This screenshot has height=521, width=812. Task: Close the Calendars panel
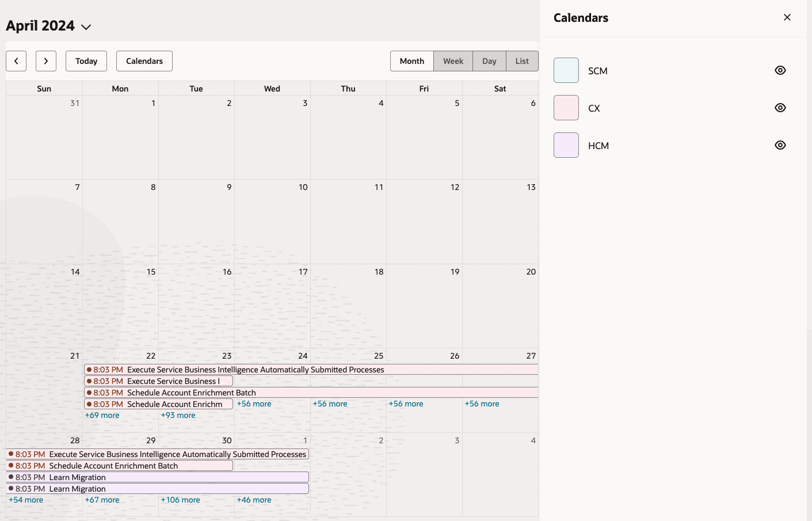(787, 17)
